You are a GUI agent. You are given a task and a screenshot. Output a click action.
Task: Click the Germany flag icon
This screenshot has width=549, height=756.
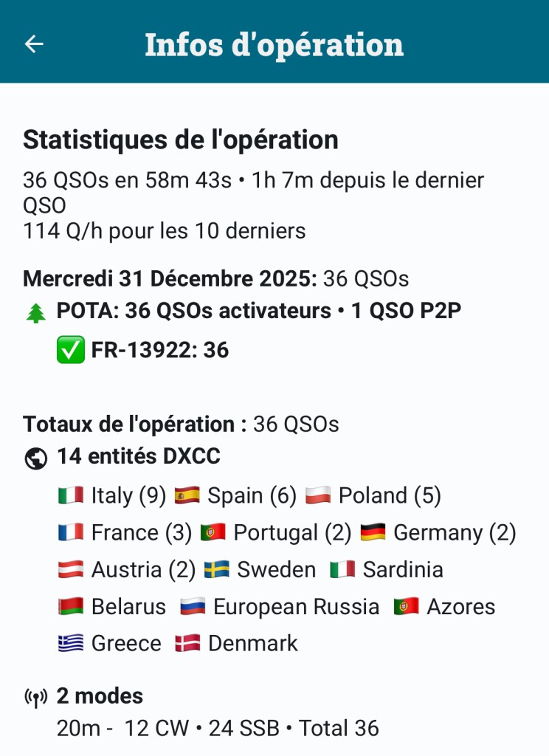373,532
